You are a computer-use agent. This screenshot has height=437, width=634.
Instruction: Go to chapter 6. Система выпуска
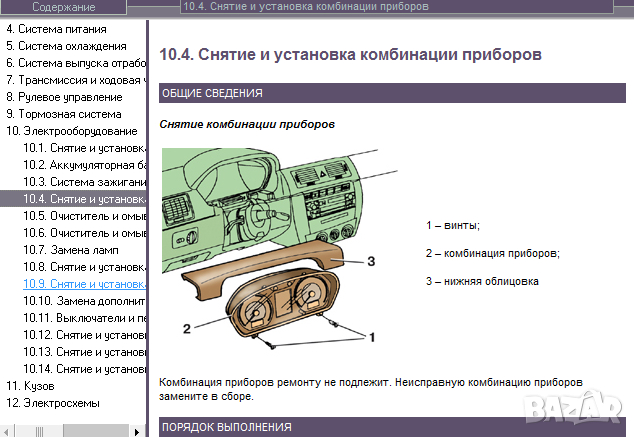(76, 63)
